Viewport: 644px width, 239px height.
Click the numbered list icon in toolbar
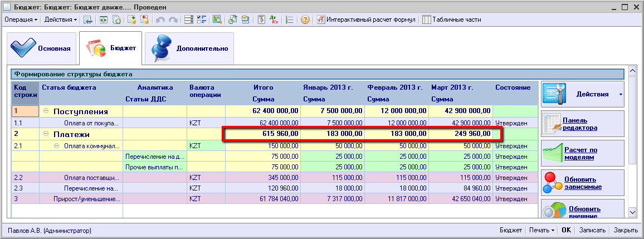tap(289, 19)
